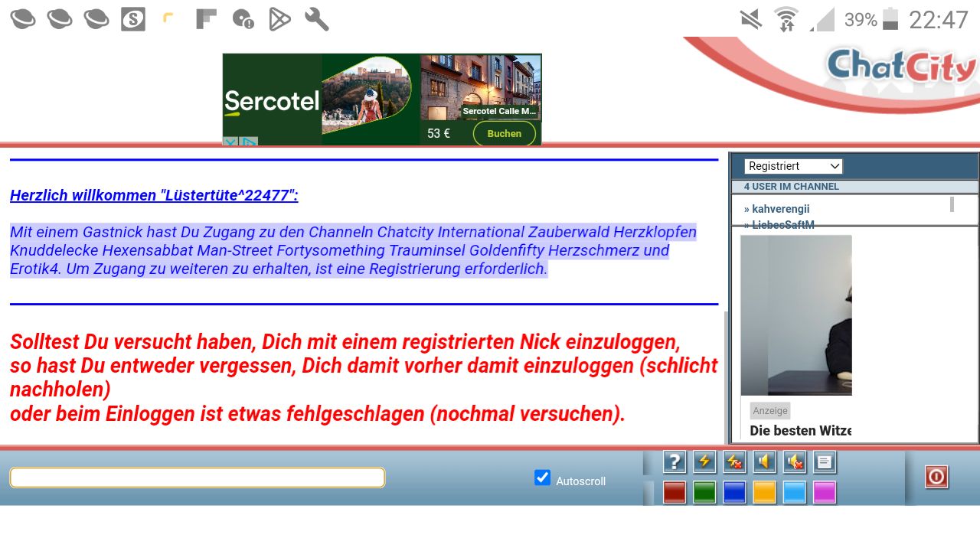Click the ChatCity logo
The image size is (980, 551).
click(901, 66)
